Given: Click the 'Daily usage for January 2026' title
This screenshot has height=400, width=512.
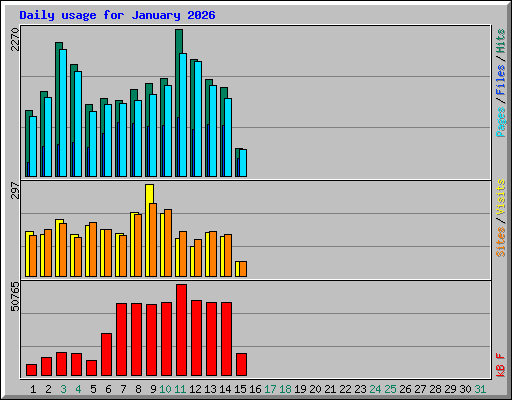Looking at the screenshot, I should coord(117,15).
